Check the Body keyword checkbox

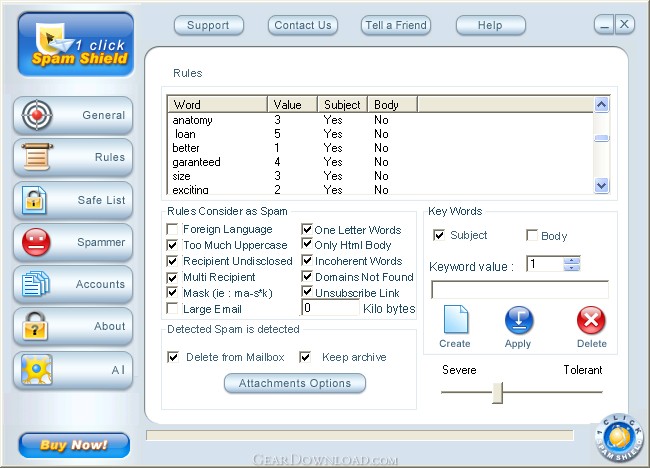[x=532, y=235]
